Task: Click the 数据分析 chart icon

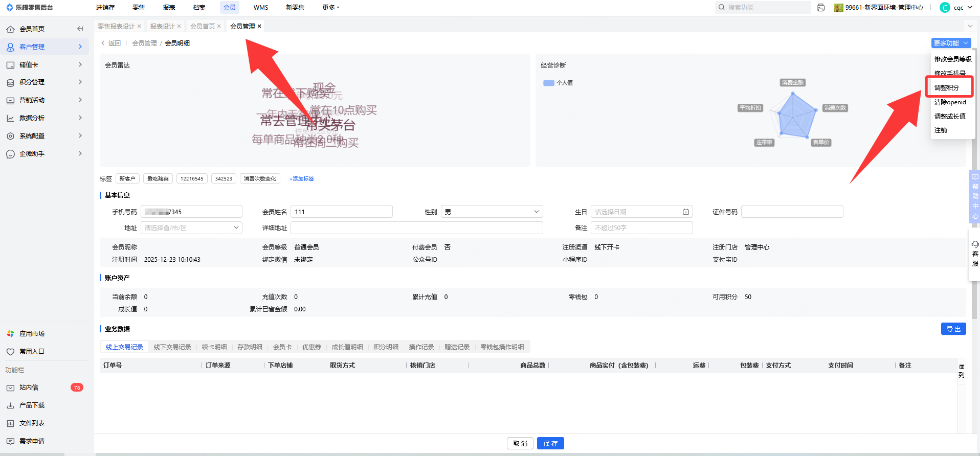Action: click(x=10, y=118)
